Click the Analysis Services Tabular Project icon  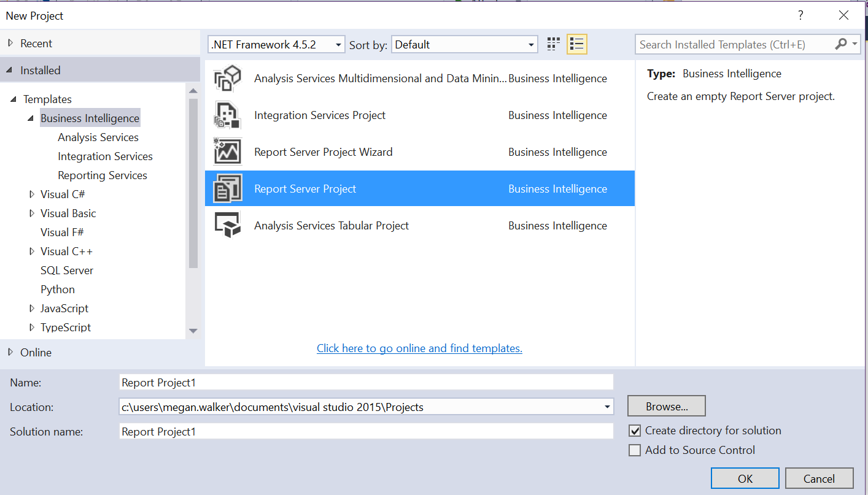[x=227, y=226]
